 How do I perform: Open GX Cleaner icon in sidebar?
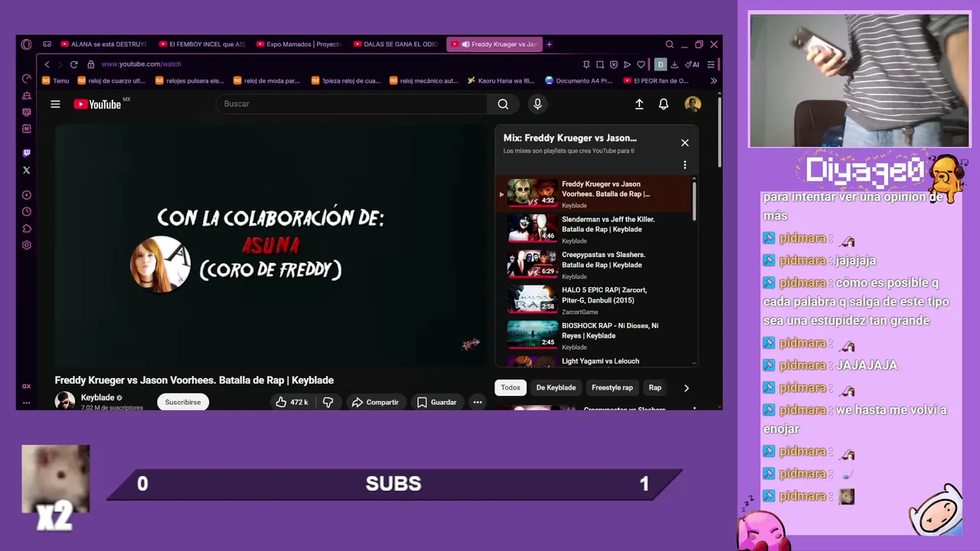point(27,96)
